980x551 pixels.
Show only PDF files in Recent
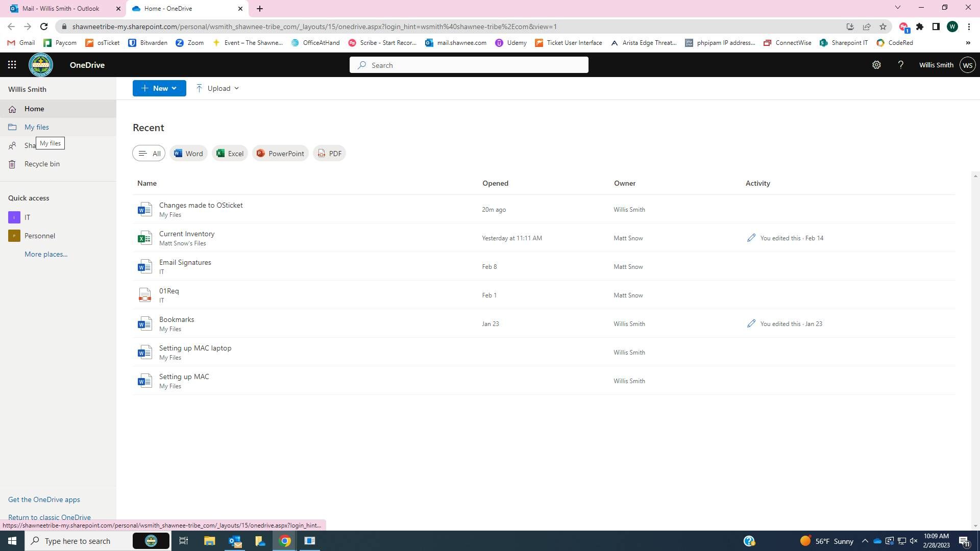click(329, 153)
